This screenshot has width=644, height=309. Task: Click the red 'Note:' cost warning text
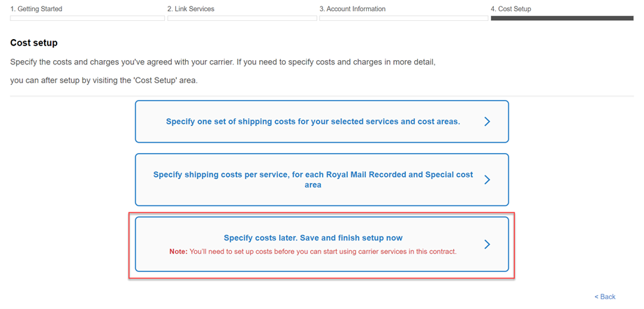coord(313,252)
